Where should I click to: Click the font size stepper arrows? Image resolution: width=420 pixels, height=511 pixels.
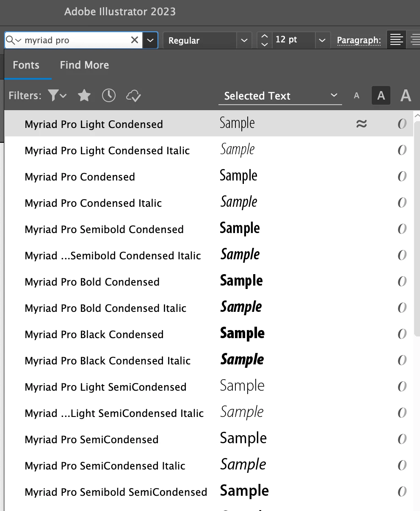pyautogui.click(x=265, y=40)
